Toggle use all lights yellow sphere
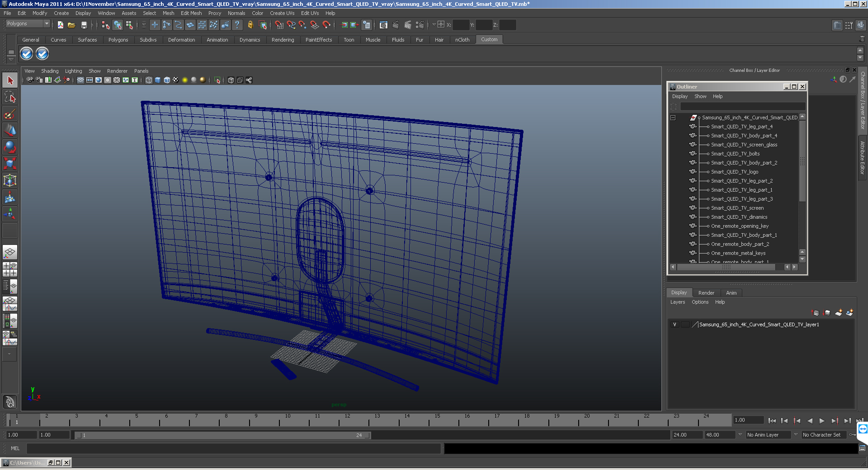Viewport: 868px width, 470px height. click(185, 80)
